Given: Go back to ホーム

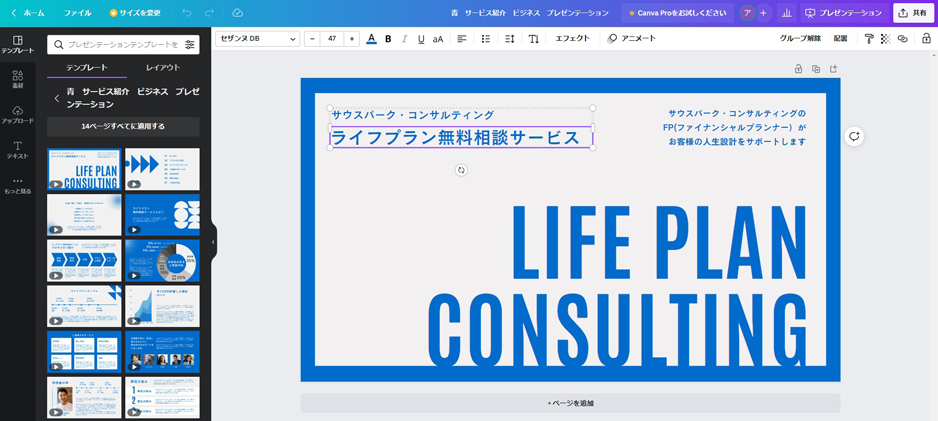Looking at the screenshot, I should [28, 13].
